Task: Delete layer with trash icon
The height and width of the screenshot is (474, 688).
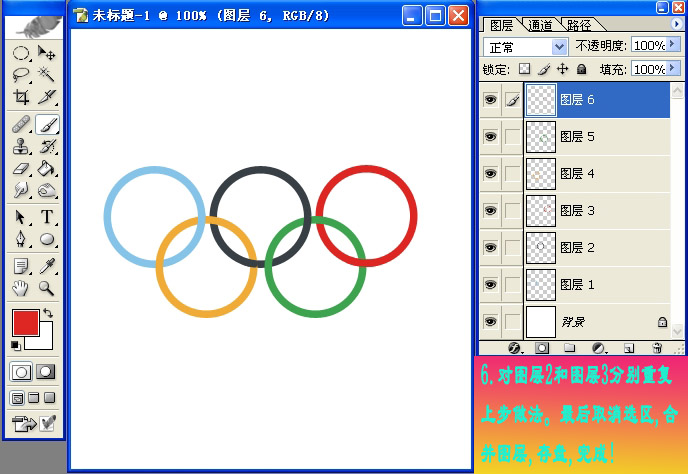Action: [x=657, y=348]
